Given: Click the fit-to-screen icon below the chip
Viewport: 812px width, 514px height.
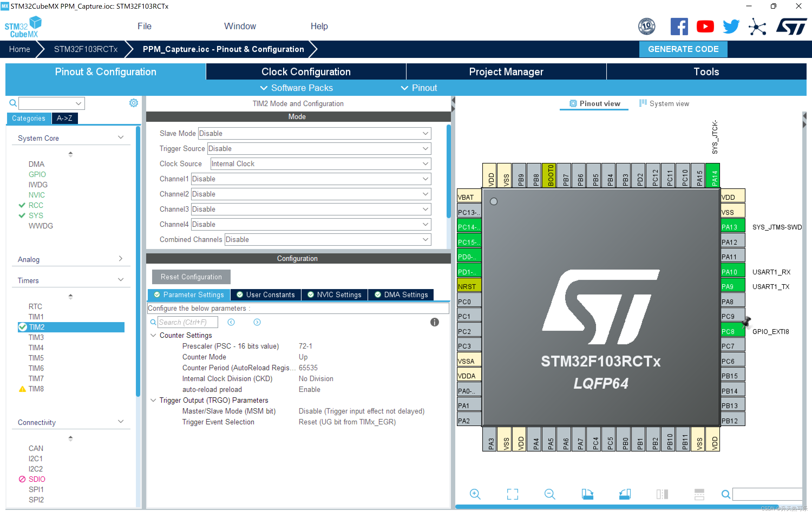Looking at the screenshot, I should click(x=512, y=494).
